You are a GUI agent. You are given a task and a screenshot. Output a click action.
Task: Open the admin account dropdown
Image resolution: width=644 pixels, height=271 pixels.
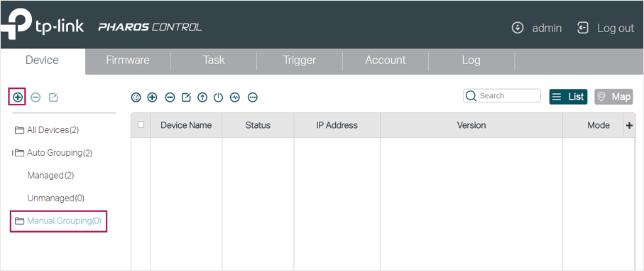coord(536,28)
